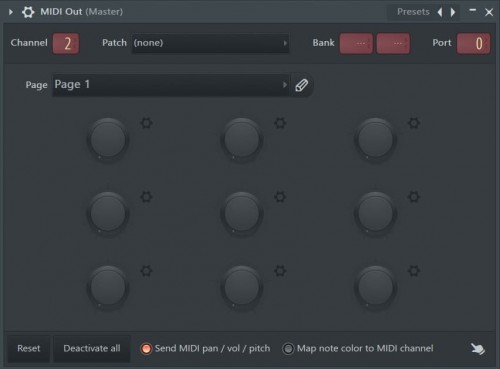
Task: Click middle-row left controller knob
Action: (108, 213)
